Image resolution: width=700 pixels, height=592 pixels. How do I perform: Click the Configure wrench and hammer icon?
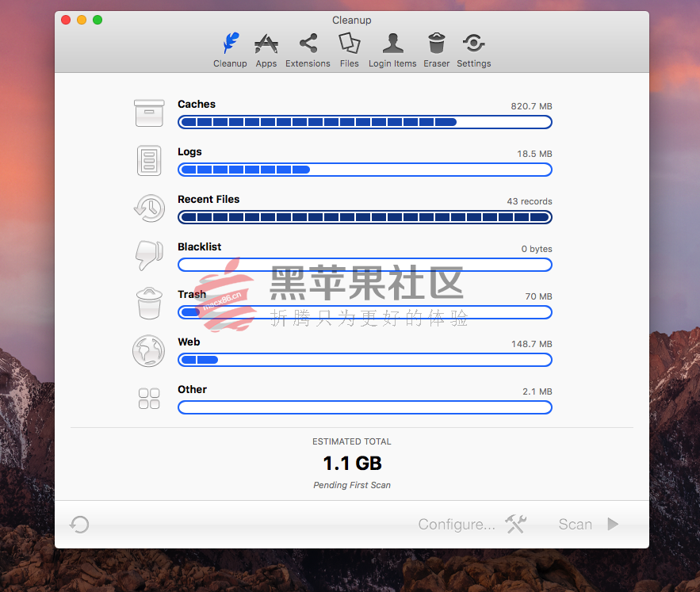pos(515,524)
